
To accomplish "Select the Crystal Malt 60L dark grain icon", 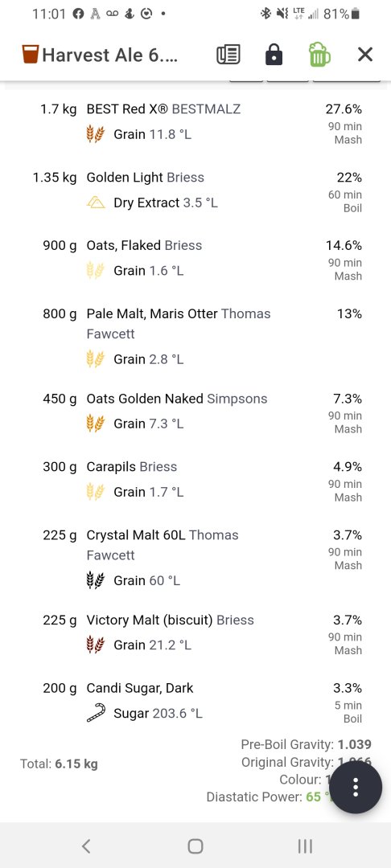I will (x=95, y=581).
